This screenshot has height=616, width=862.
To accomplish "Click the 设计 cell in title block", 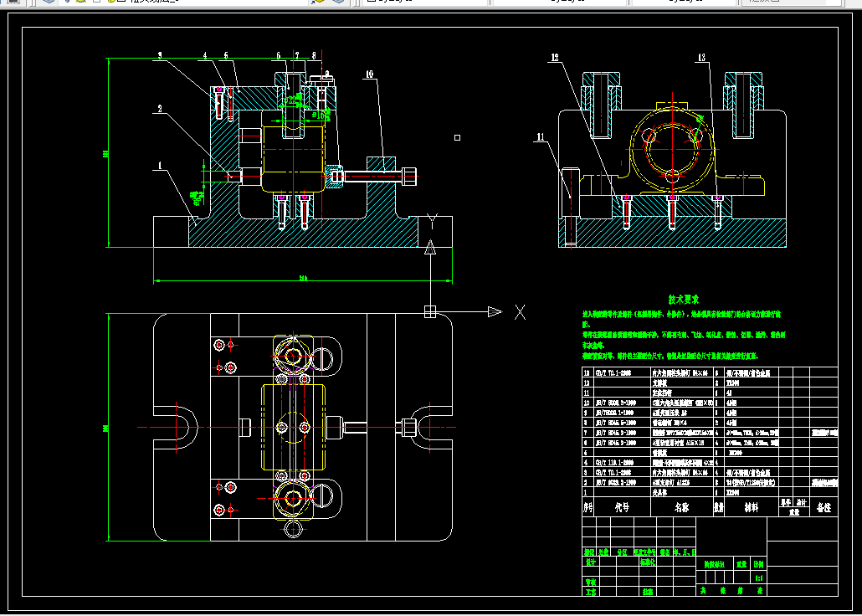I will point(590,562).
